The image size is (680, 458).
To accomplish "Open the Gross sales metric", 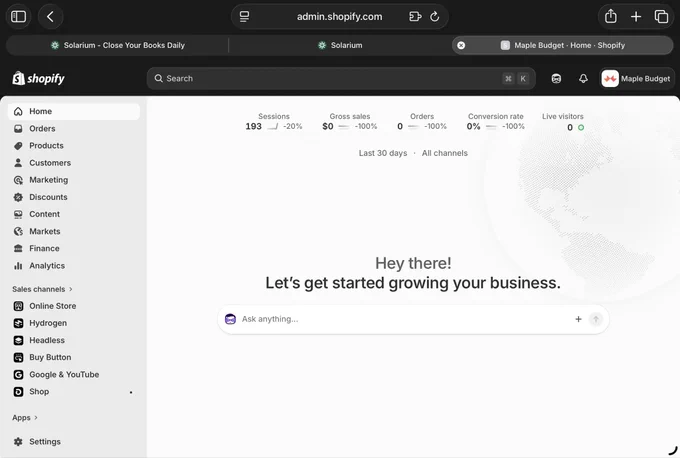I will (x=350, y=122).
